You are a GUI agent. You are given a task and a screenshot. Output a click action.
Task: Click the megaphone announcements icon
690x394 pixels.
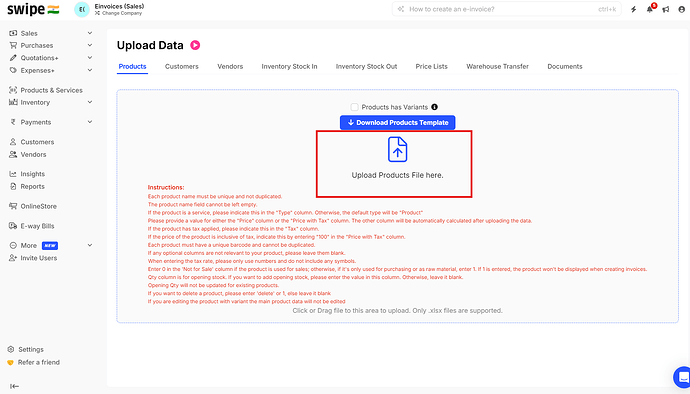click(x=666, y=9)
